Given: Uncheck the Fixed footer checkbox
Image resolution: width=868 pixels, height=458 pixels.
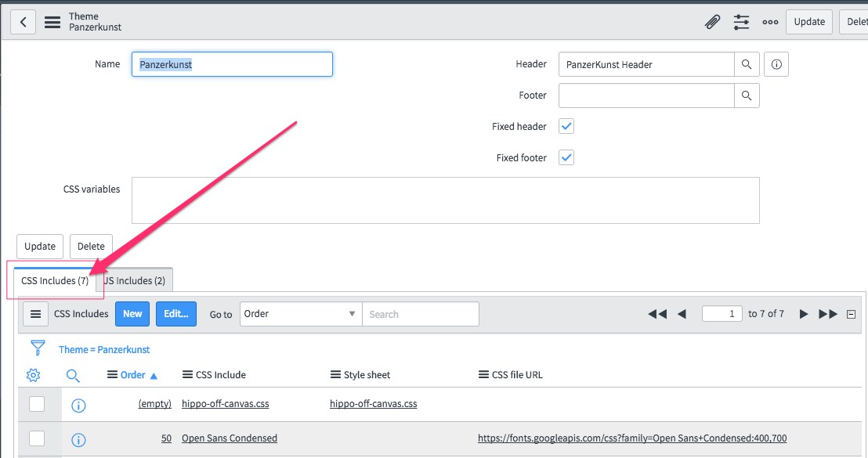Looking at the screenshot, I should click(566, 157).
